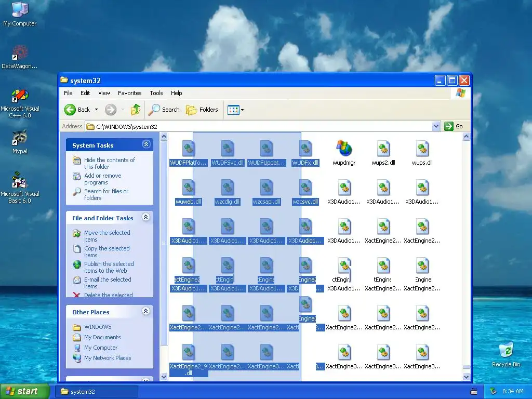Open My Computer in Other Places
The height and width of the screenshot is (399, 532).
101,348
